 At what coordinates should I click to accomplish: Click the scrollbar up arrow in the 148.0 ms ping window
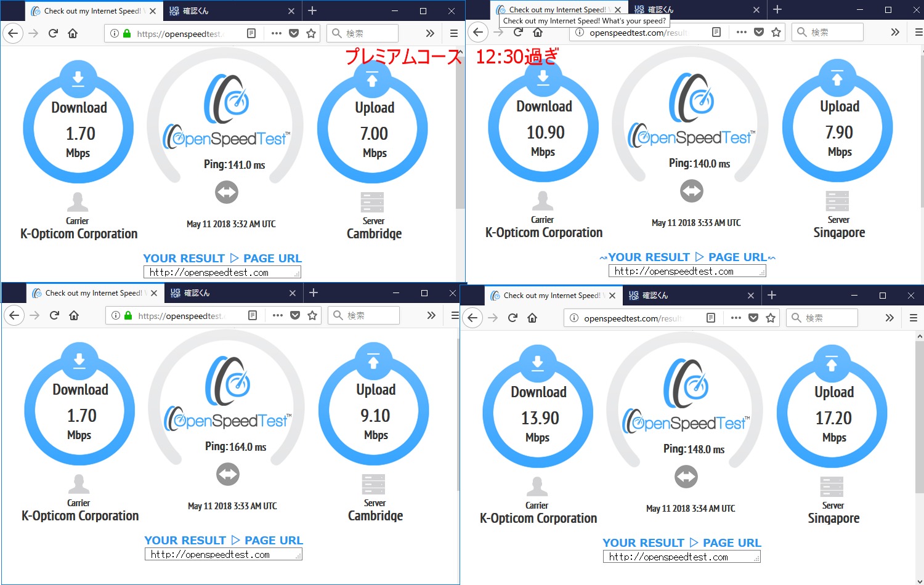pos(919,336)
